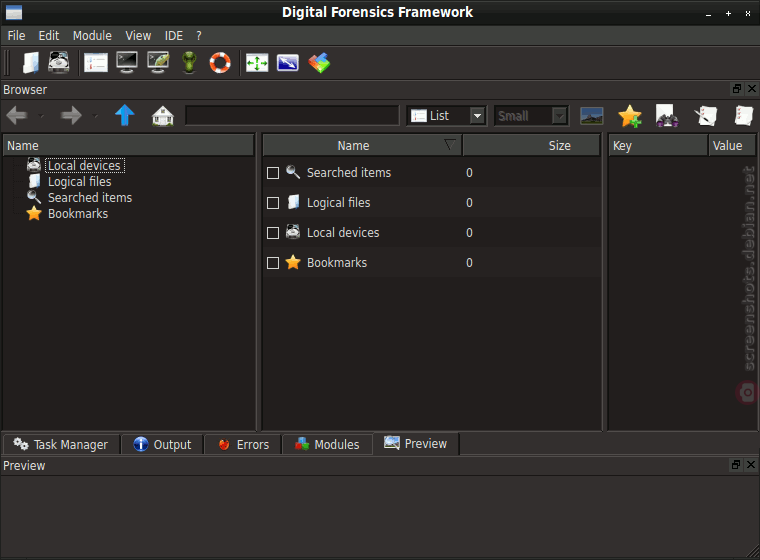Select Bookmarks in the tree
Image resolution: width=760 pixels, height=560 pixels.
78,214
